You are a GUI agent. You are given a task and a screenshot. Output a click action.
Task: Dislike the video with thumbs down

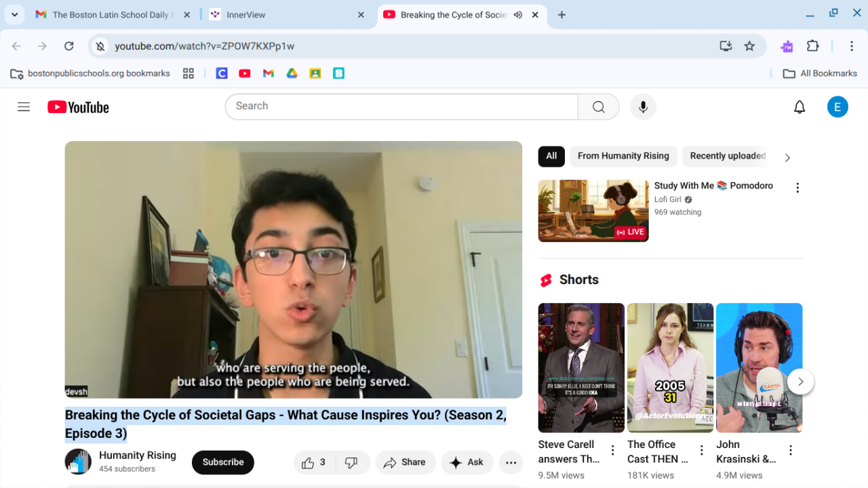click(x=351, y=462)
